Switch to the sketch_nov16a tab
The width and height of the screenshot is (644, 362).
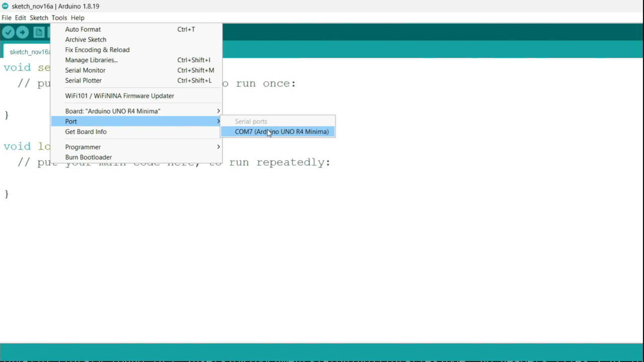click(27, 52)
